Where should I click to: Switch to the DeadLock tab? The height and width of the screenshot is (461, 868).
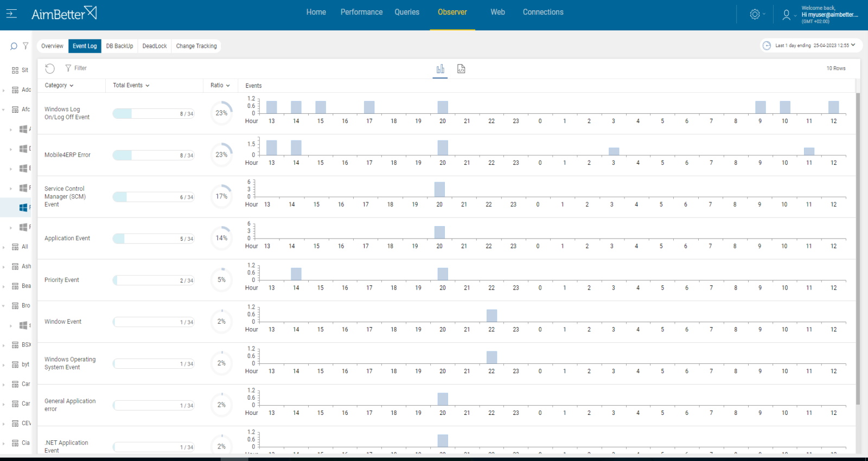coord(155,46)
